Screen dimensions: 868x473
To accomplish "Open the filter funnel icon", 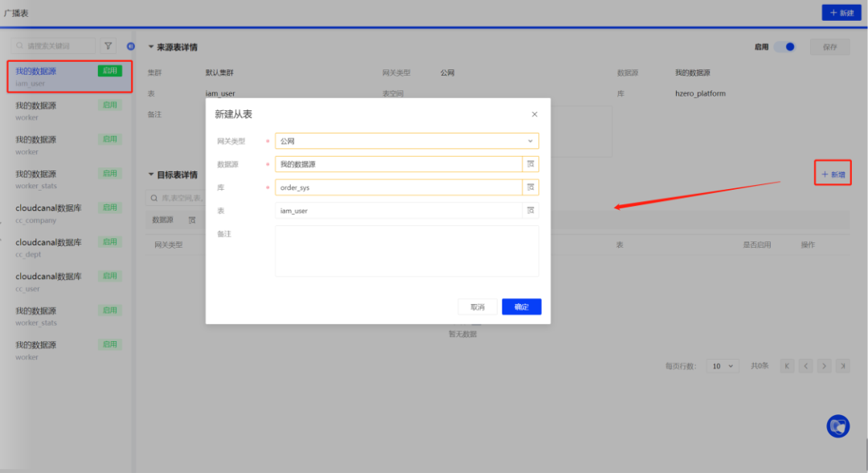I will pos(108,46).
